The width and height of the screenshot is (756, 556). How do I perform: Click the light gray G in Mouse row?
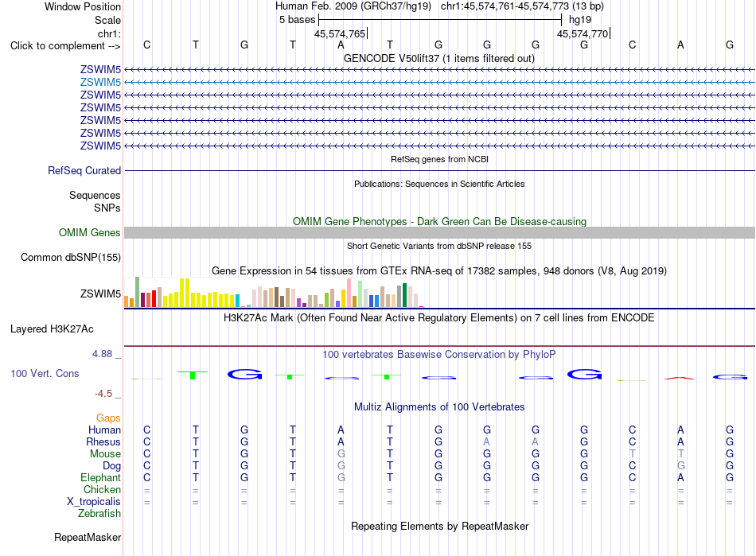coord(341,454)
